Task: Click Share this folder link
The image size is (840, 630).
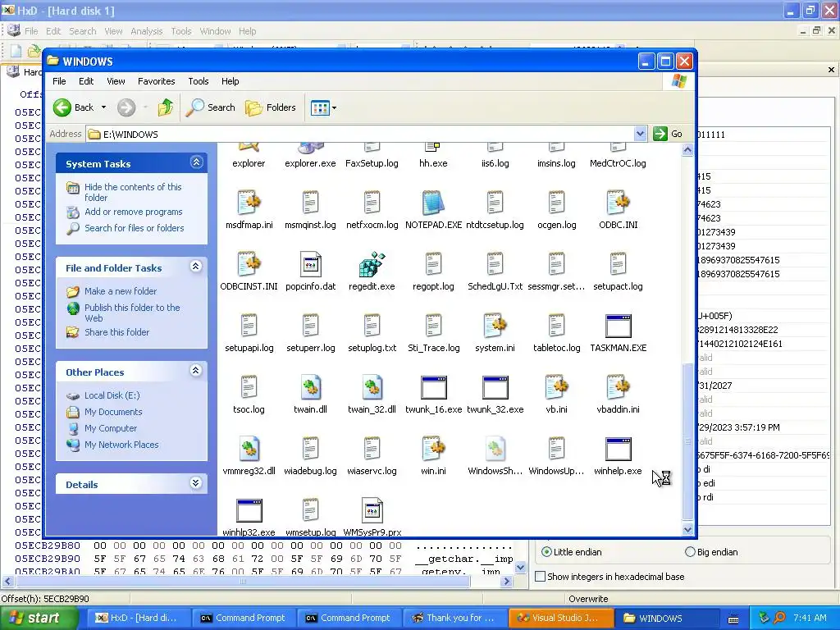Action: coord(116,332)
